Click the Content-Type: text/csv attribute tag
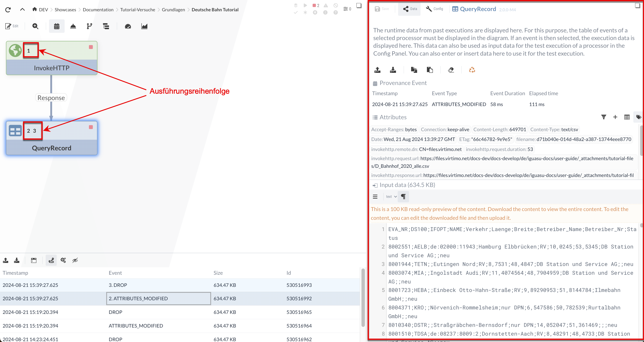The width and height of the screenshot is (644, 342). (554, 129)
